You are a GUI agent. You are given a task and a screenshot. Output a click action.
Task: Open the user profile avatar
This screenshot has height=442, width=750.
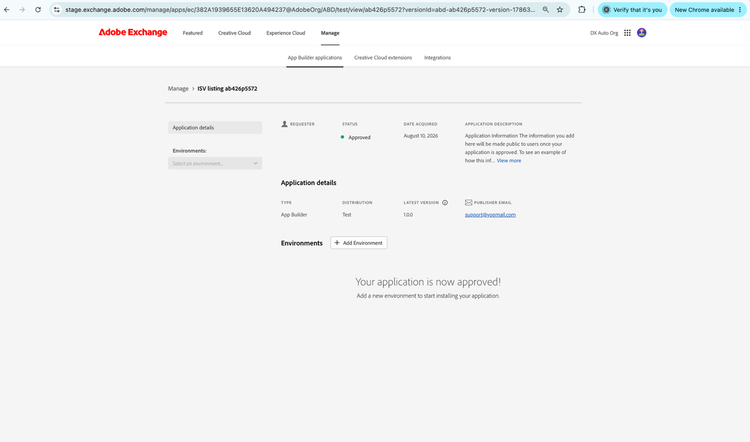(x=642, y=33)
